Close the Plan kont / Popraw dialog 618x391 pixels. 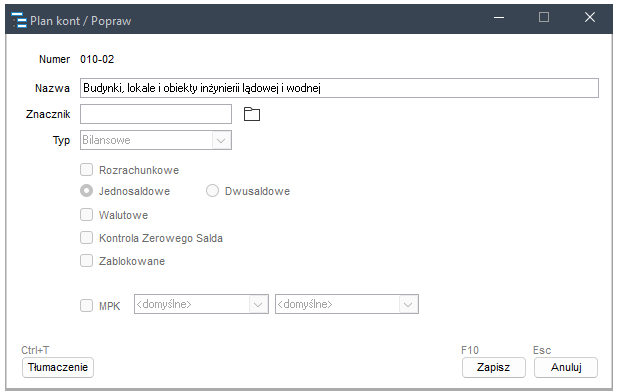[590, 17]
